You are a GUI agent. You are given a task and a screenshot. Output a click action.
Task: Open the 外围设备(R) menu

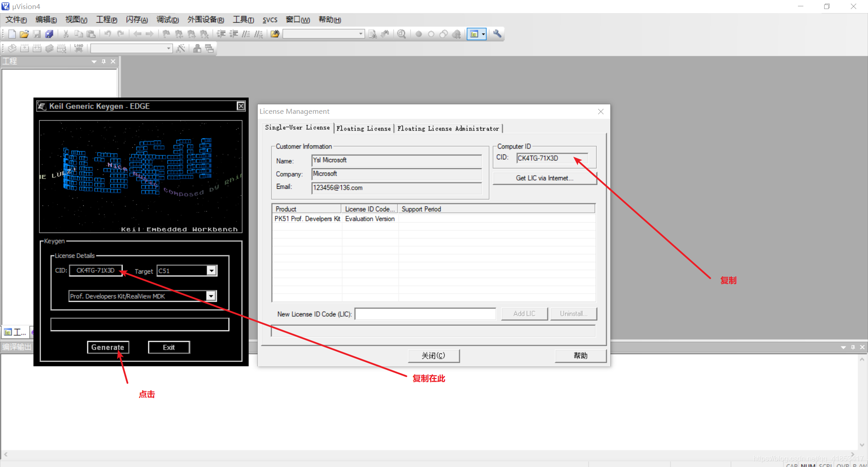click(x=206, y=19)
